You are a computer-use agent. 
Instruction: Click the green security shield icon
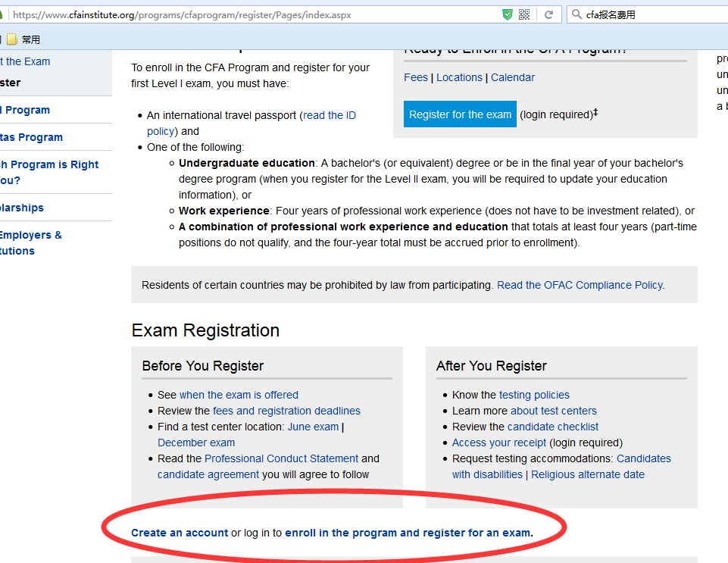[x=508, y=14]
